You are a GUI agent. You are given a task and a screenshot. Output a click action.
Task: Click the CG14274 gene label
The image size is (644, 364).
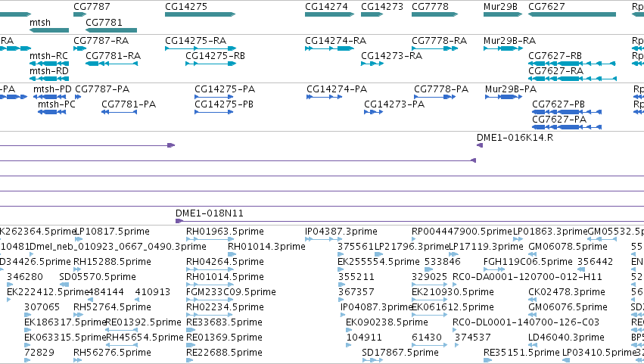[x=326, y=7]
